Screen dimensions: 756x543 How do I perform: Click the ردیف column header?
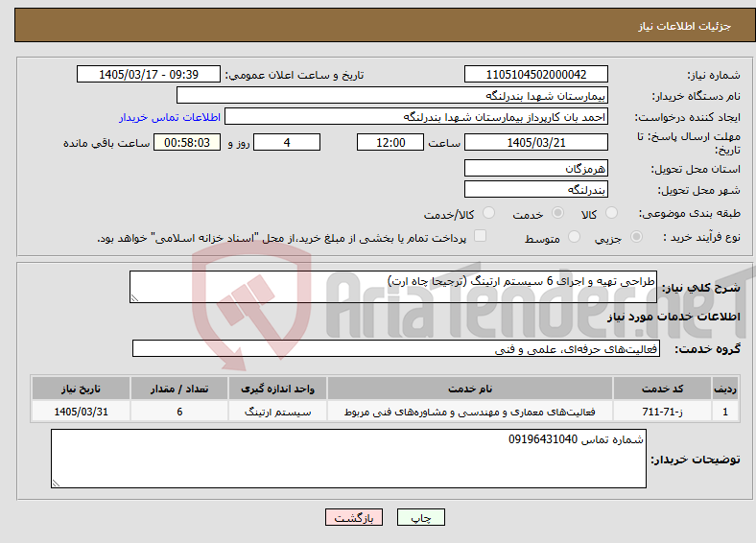click(724, 389)
